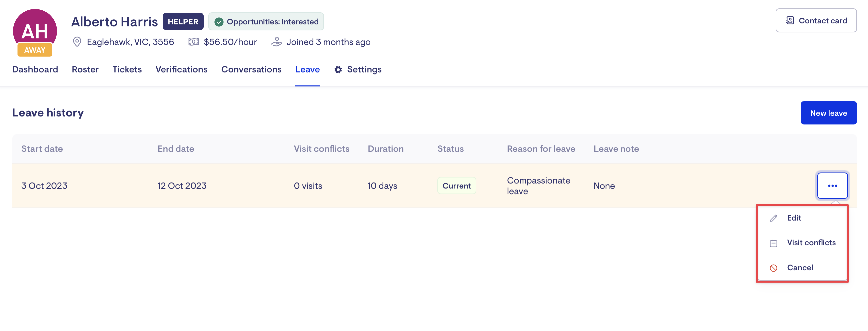Image resolution: width=868 pixels, height=331 pixels.
Task: Select Cancel in the leave actions menu
Action: click(x=800, y=268)
